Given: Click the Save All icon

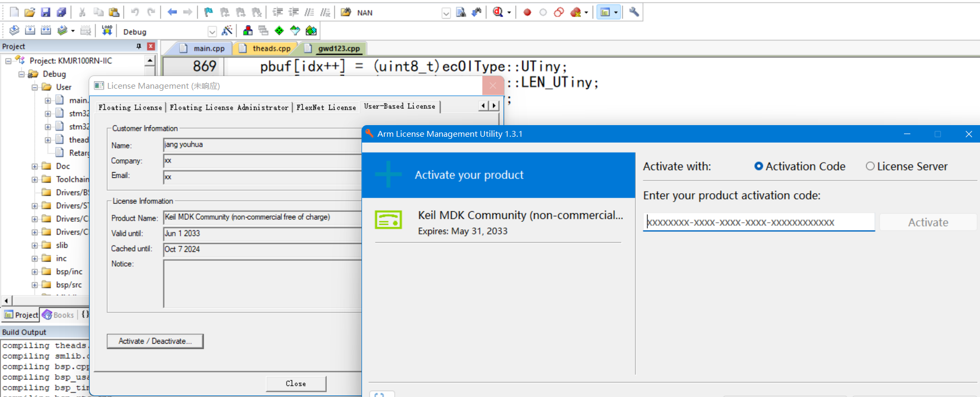Looking at the screenshot, I should click(62, 12).
